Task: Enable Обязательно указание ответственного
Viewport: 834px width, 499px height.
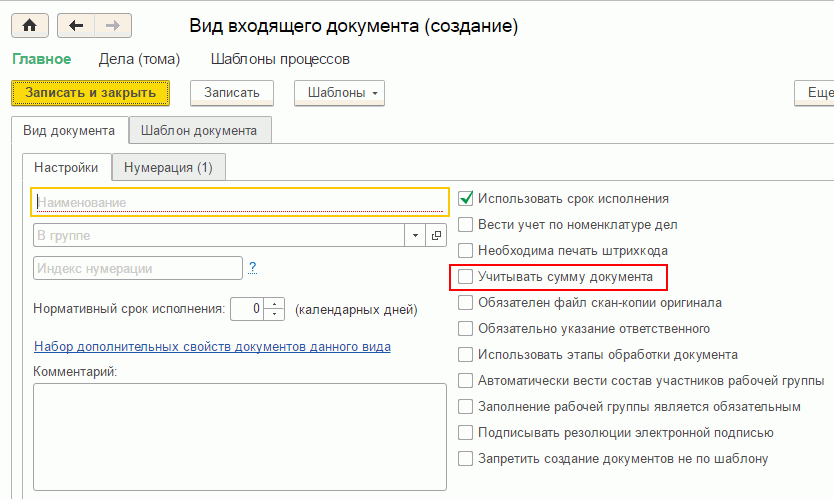Action: coord(465,328)
